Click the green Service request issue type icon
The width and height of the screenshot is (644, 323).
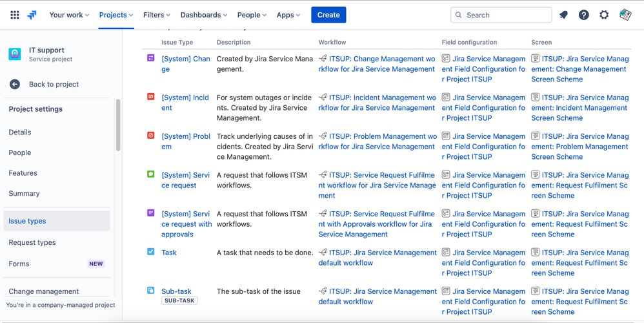click(151, 174)
